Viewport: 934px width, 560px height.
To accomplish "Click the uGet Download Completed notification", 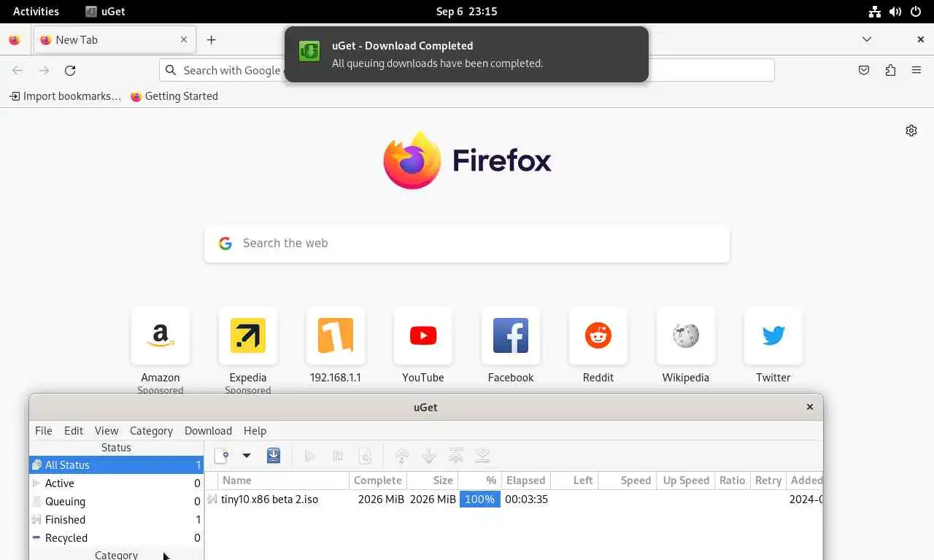I will [x=466, y=54].
